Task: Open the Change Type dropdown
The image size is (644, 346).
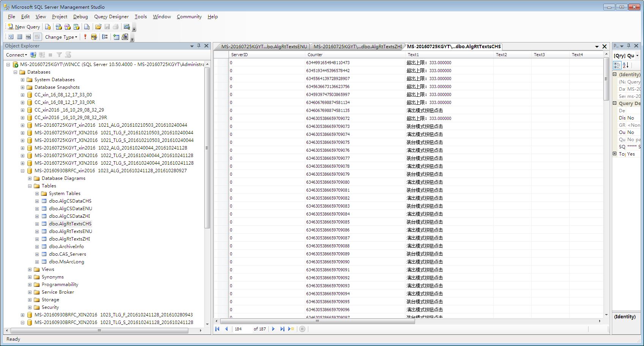Action: [61, 37]
